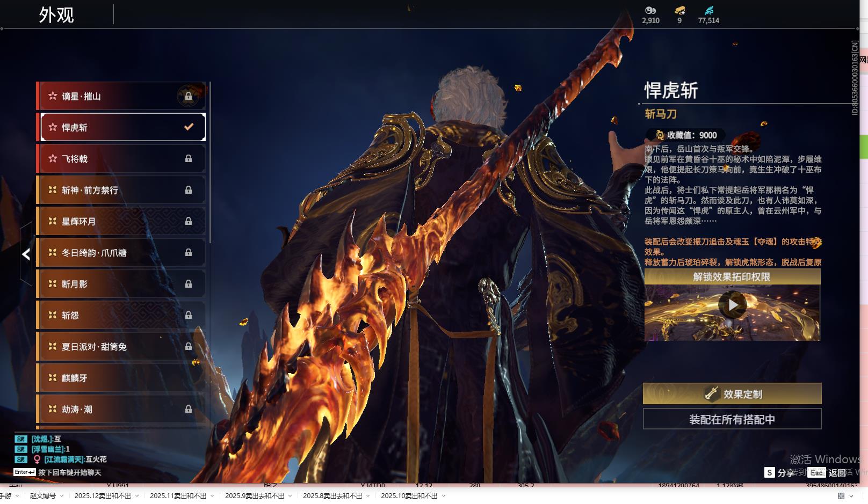The width and height of the screenshot is (868, 504).
Task: Click 返回 to go back
Action: (x=837, y=473)
